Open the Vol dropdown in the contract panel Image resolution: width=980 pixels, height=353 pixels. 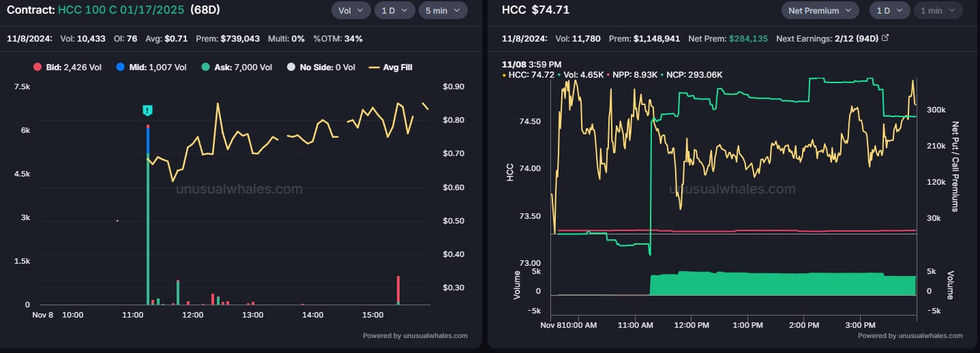pos(351,10)
